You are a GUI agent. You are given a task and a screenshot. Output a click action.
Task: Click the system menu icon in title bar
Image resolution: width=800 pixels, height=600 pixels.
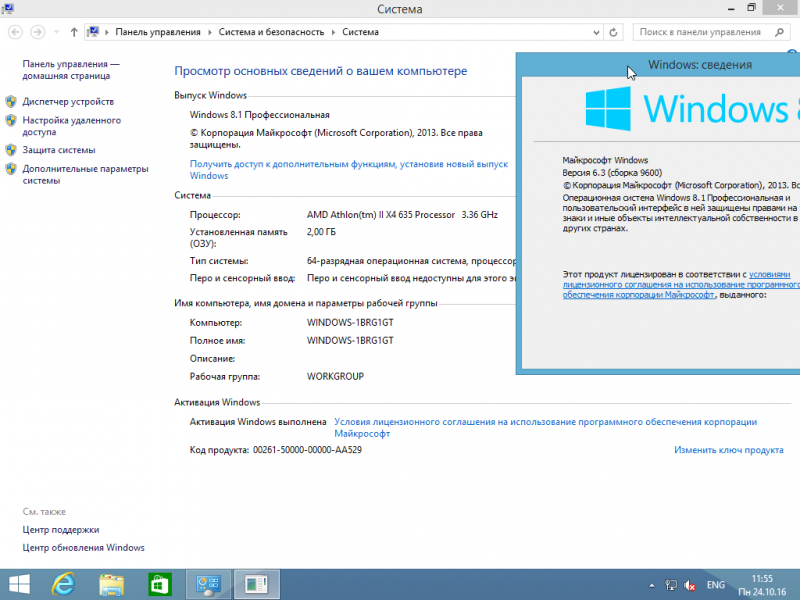[x=8, y=9]
